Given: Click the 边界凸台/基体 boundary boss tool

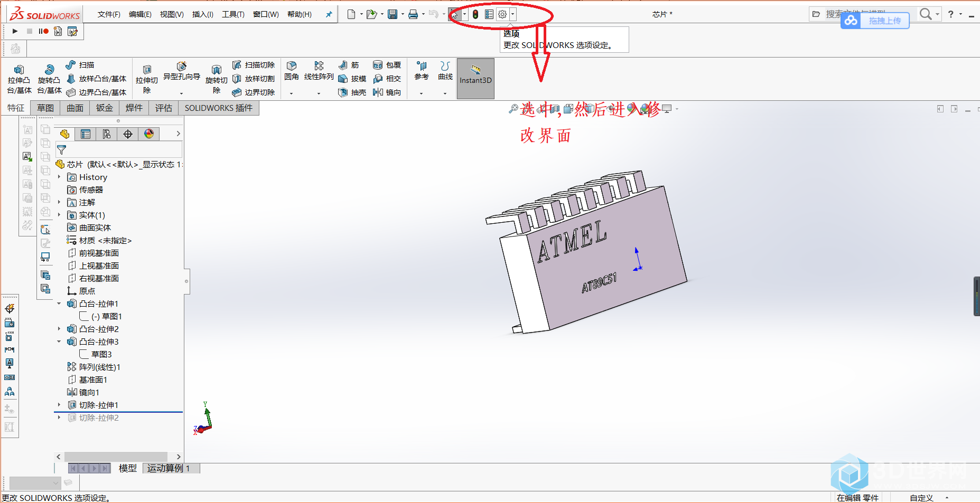Looking at the screenshot, I should [97, 92].
